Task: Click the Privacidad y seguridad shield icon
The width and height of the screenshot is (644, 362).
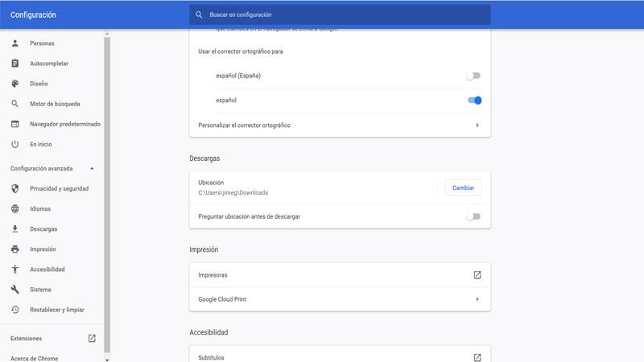Action: pyautogui.click(x=14, y=189)
